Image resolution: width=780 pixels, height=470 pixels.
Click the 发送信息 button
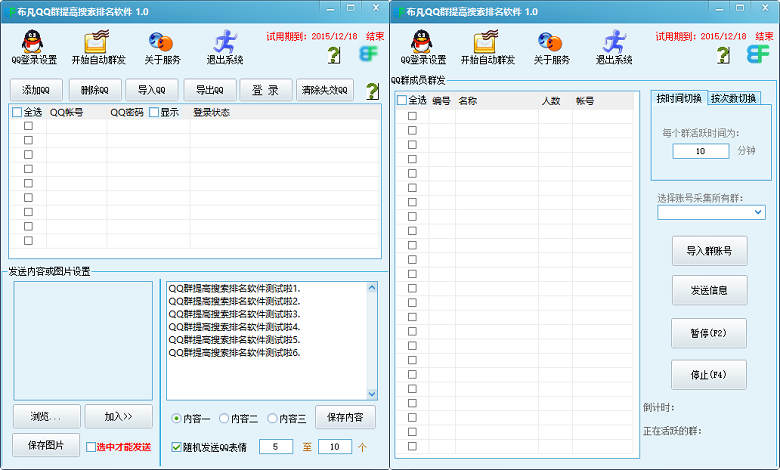pyautogui.click(x=709, y=291)
